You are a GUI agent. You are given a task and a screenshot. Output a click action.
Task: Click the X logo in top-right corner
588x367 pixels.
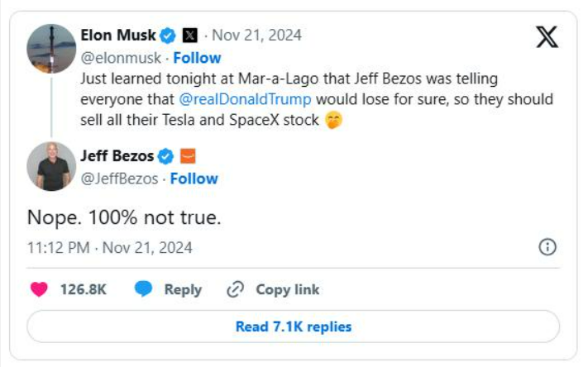547,36
